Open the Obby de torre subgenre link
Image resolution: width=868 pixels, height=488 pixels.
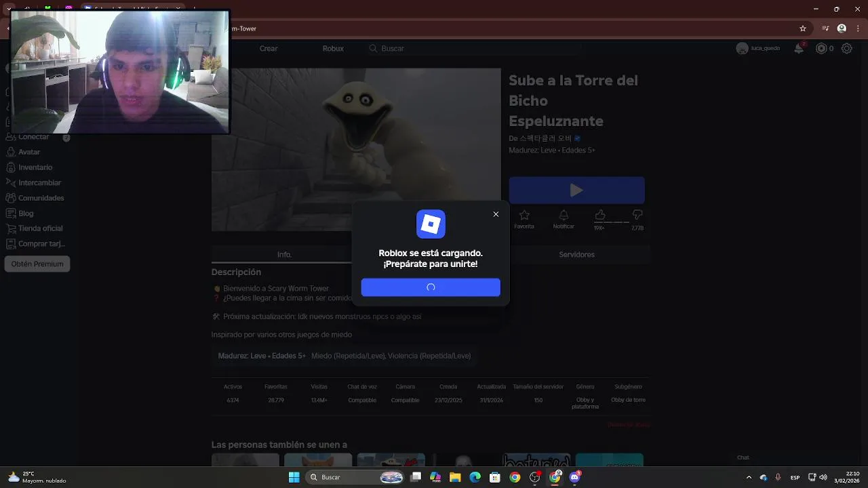(628, 400)
